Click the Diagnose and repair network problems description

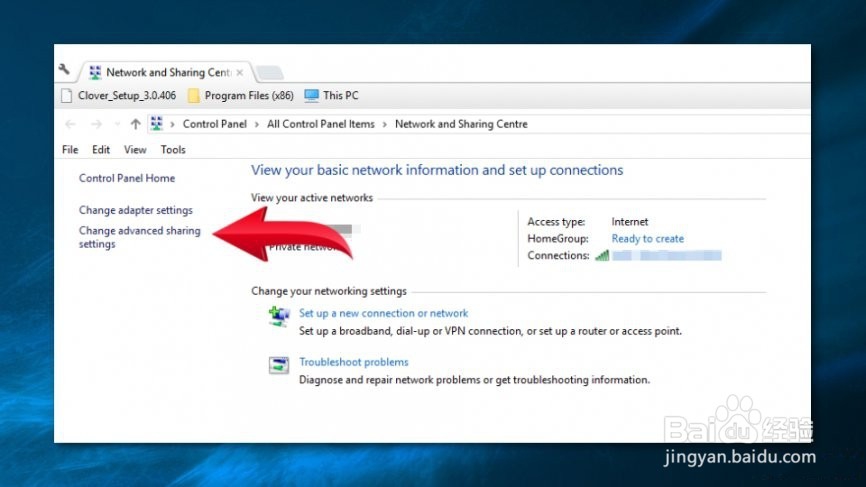coord(474,380)
